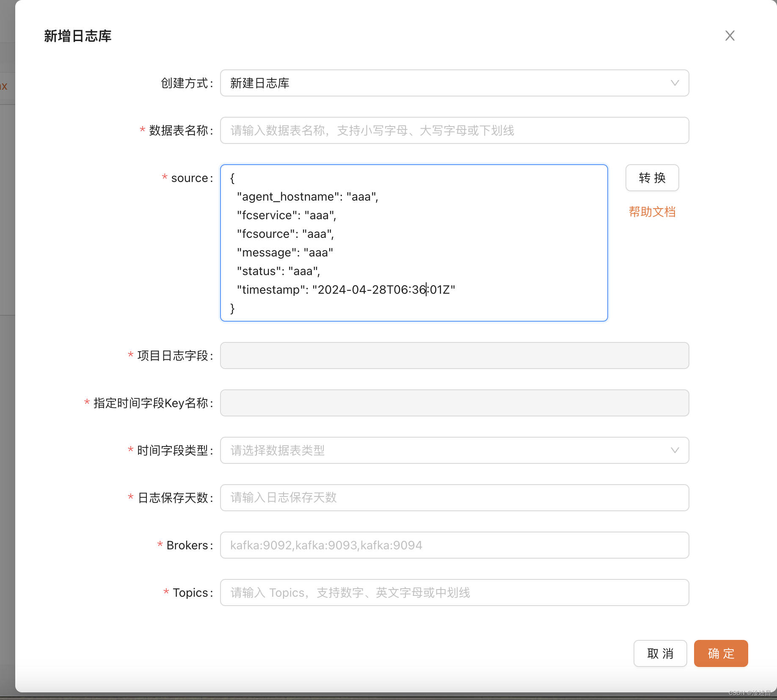
Task: Close the 新增日志库 dialog
Action: tap(730, 36)
